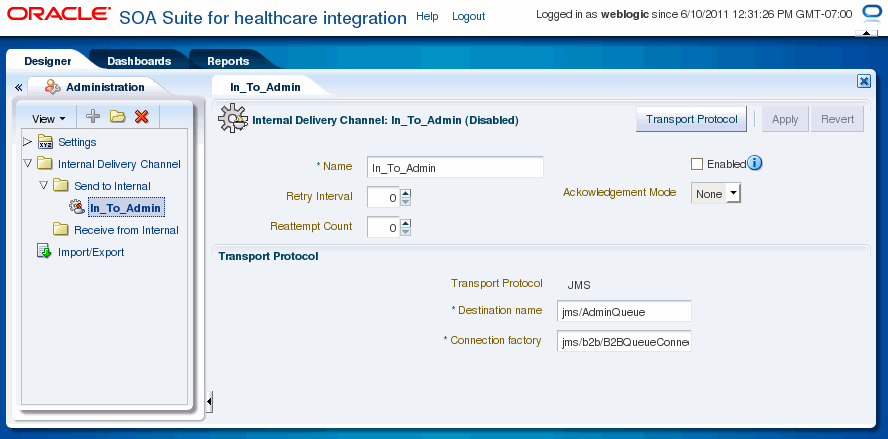Close the In_To_Admin tab with X icon
Viewport: 888px width, 439px height.
[864, 82]
